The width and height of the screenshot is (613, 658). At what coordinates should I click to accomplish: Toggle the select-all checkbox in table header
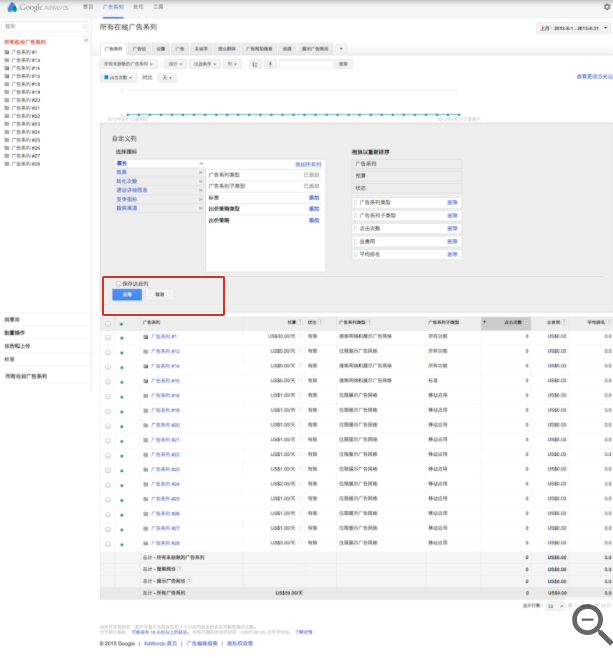pos(108,323)
